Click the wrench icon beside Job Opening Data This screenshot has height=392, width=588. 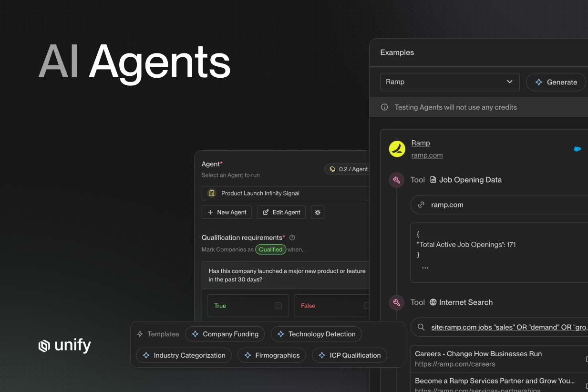coord(397,180)
